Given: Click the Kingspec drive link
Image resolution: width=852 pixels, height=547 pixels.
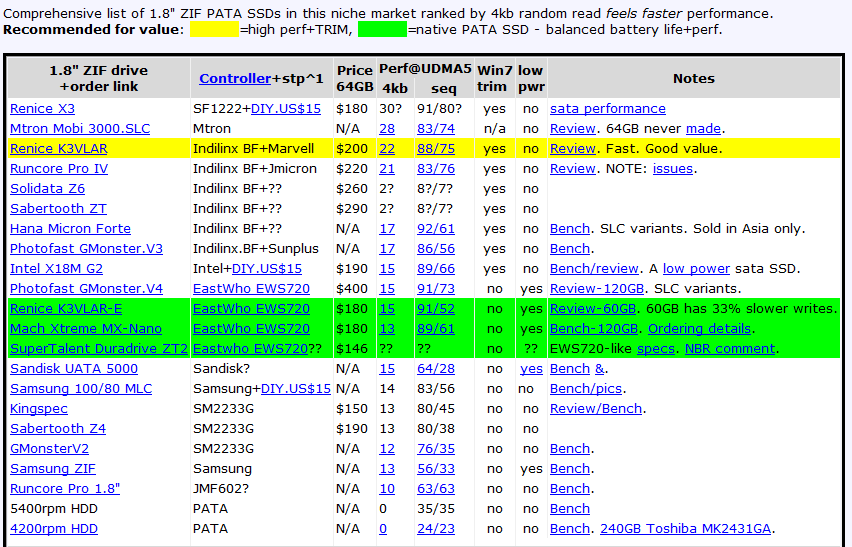Looking at the screenshot, I should pos(39,409).
